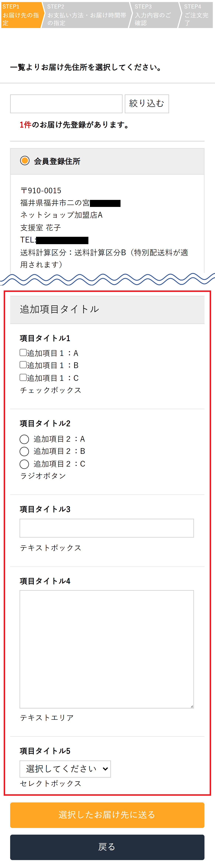
Task: Click the STEP4 ご注文完了 step
Action: [197, 15]
